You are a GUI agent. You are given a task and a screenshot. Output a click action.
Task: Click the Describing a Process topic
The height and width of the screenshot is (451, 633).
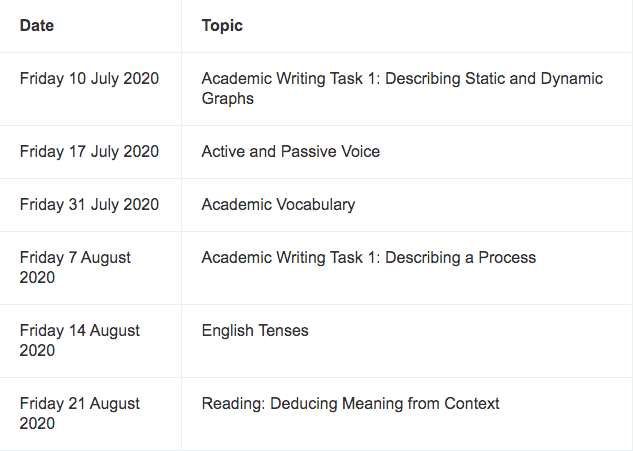coord(369,258)
